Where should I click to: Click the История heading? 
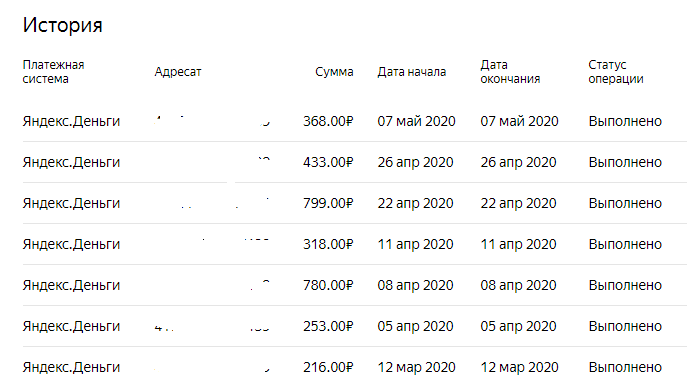(63, 25)
